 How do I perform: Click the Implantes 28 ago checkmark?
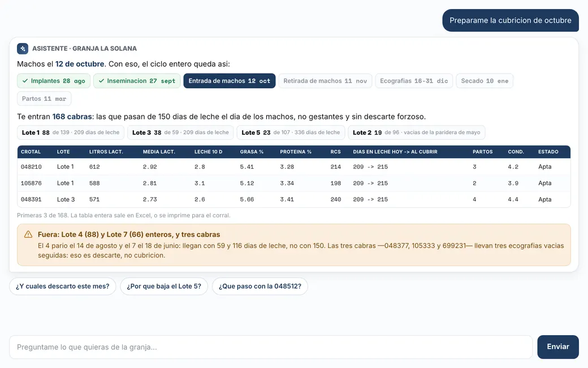tap(25, 81)
